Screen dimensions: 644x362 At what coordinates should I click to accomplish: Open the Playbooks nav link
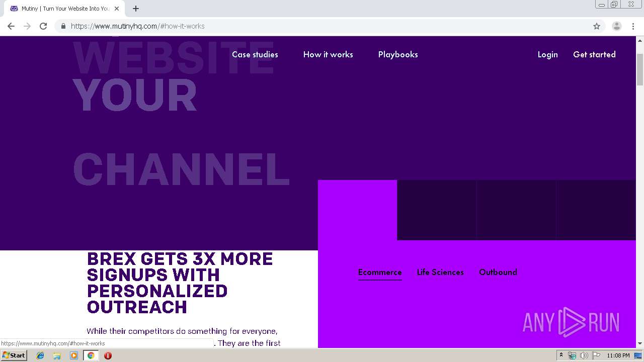coord(398,54)
